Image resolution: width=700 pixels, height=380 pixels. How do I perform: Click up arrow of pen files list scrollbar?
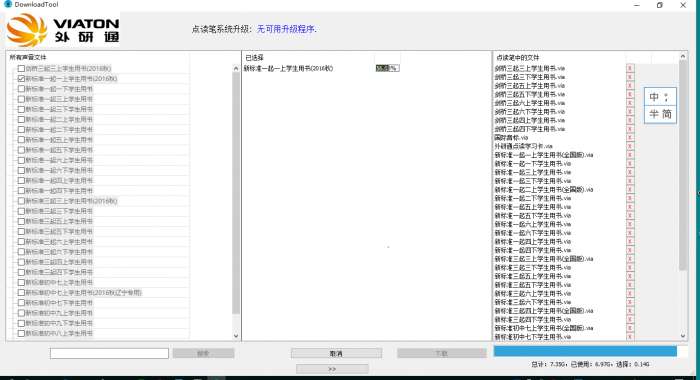pyautogui.click(x=683, y=56)
